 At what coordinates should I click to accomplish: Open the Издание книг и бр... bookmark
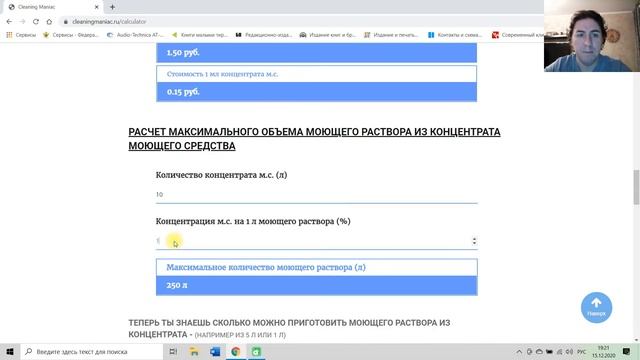[328, 35]
